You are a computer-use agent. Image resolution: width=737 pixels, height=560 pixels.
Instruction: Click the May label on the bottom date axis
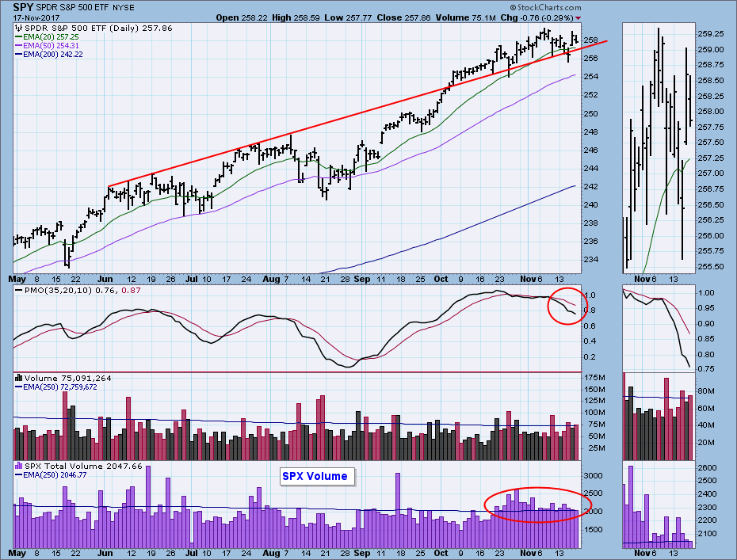tap(17, 553)
